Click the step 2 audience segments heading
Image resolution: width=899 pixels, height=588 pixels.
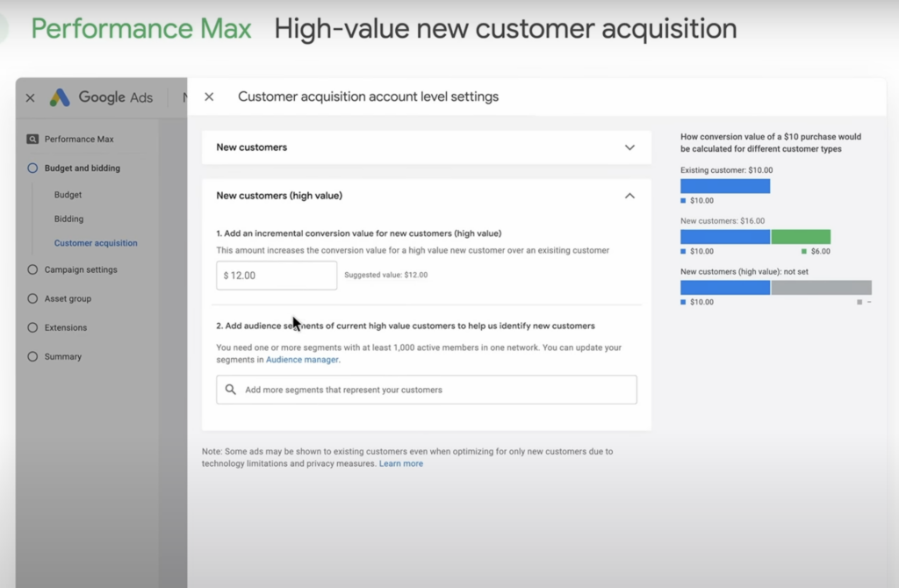pyautogui.click(x=406, y=326)
